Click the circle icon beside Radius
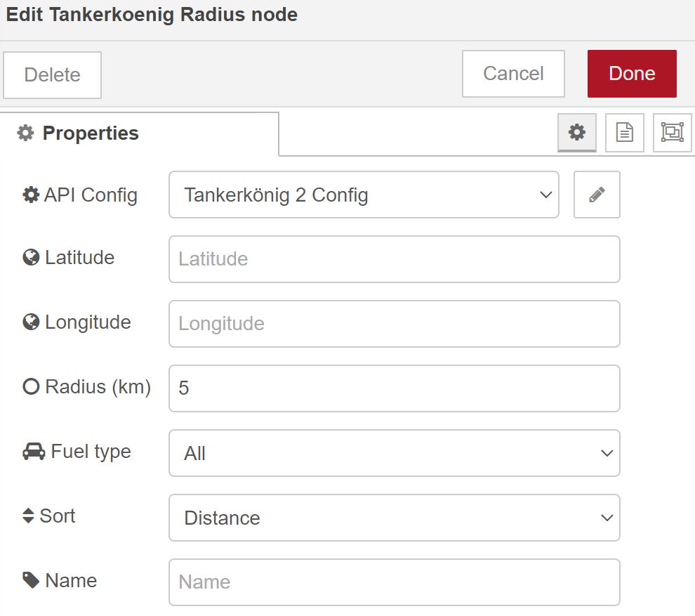Viewport: 695px width, 616px height. [x=31, y=386]
